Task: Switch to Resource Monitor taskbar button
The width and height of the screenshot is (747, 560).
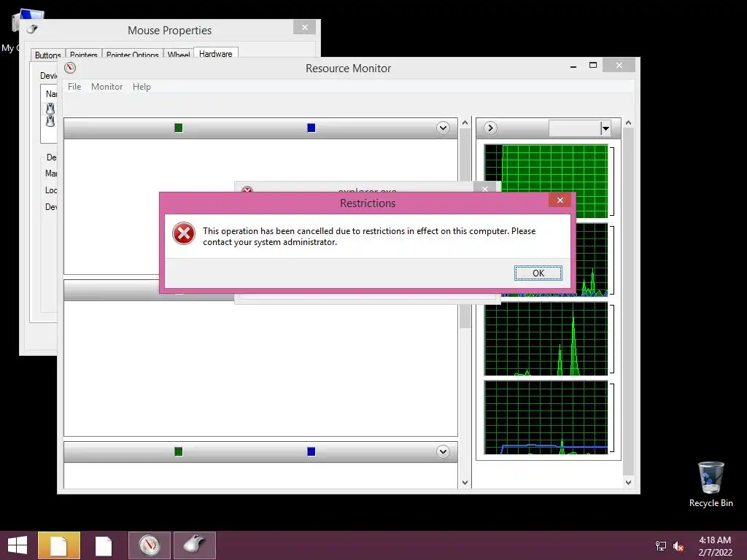Action: point(149,545)
